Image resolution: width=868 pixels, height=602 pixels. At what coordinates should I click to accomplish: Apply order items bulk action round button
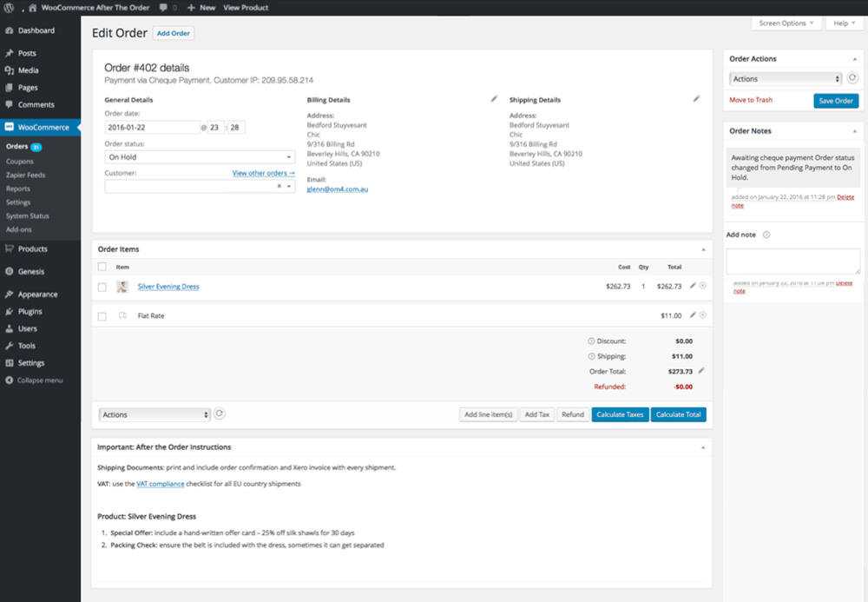[220, 413]
